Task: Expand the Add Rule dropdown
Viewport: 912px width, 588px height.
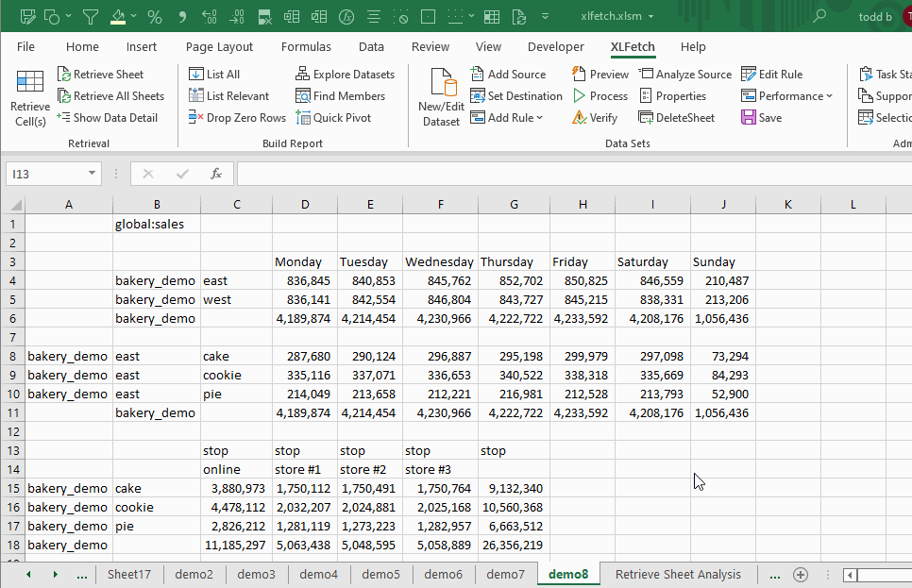Action: click(540, 117)
